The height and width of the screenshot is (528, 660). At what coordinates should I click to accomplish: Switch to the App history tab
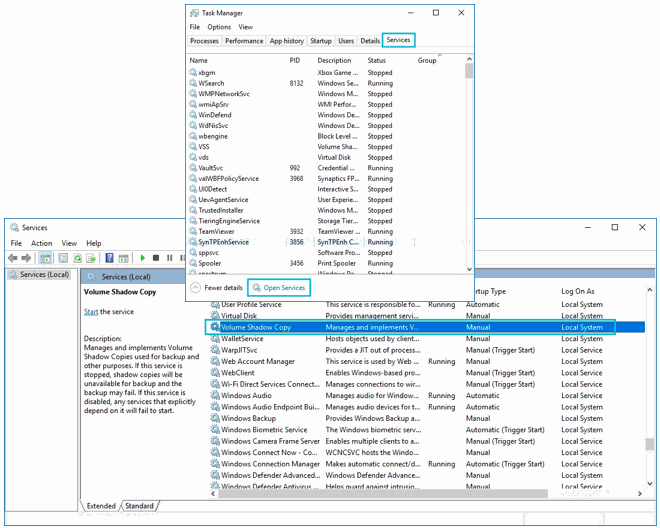pyautogui.click(x=287, y=41)
